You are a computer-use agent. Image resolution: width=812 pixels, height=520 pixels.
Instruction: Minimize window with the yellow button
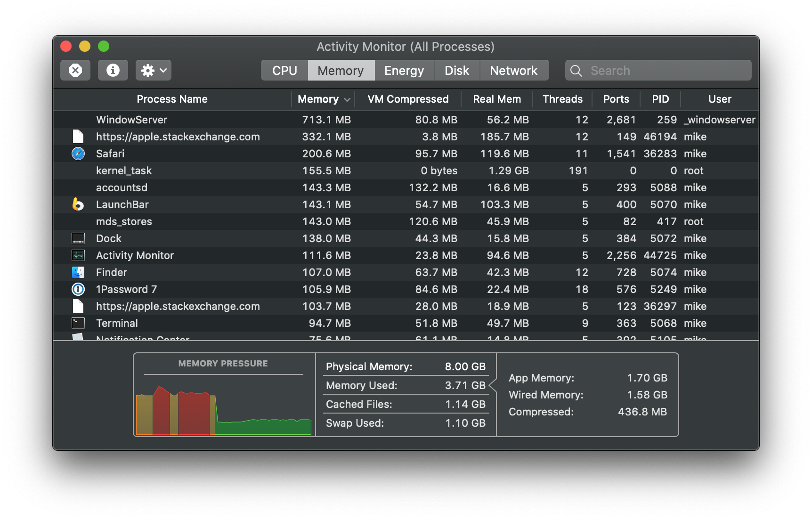[x=85, y=46]
